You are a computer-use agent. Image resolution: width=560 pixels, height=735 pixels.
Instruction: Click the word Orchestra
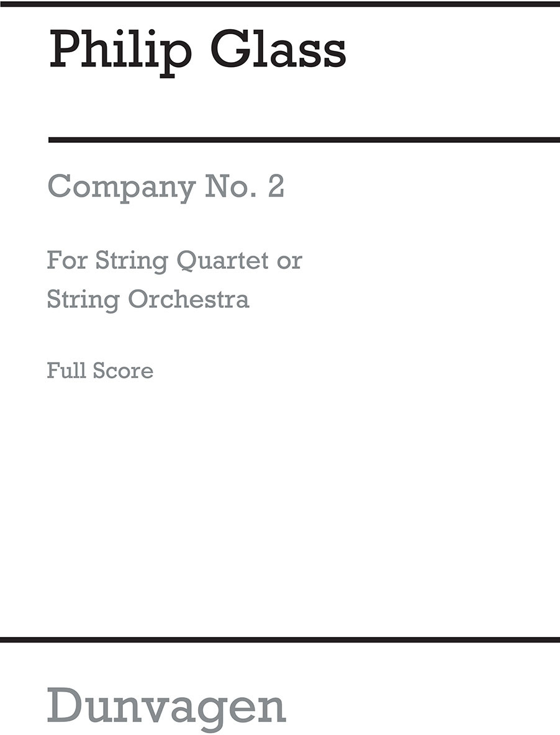click(x=189, y=299)
